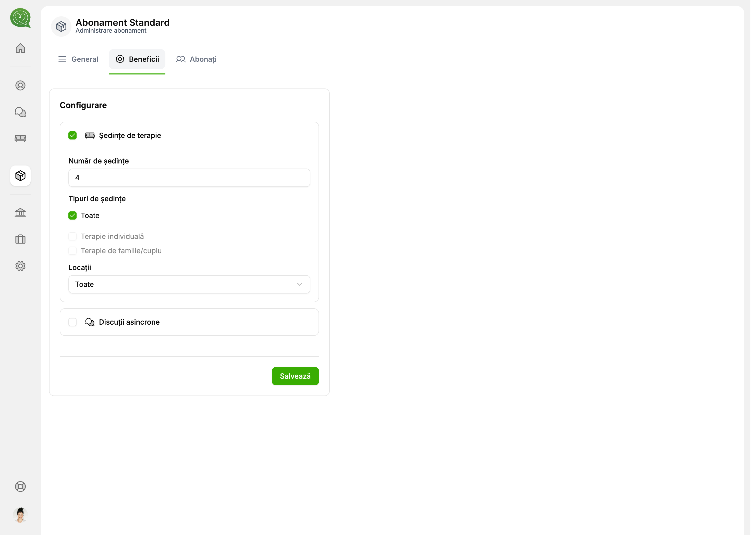The height and width of the screenshot is (535, 756).
Task: Open the home icon in sidebar
Action: [20, 48]
